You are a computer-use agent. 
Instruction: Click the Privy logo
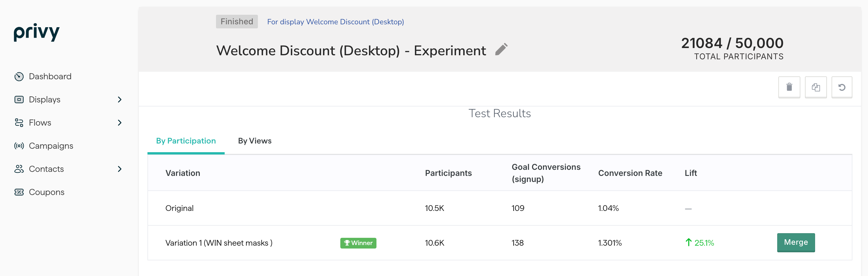pyautogui.click(x=36, y=32)
